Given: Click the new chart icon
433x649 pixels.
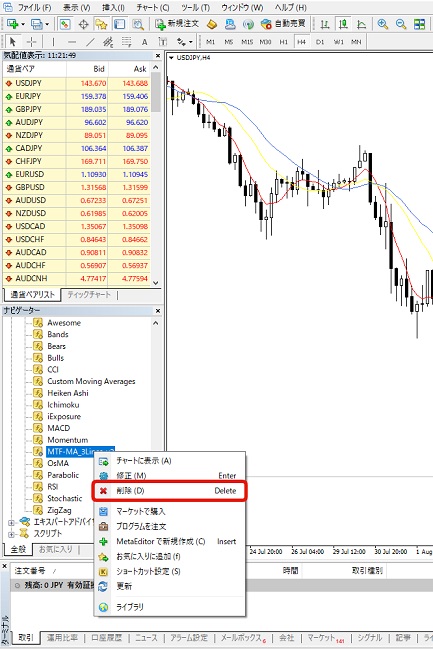Looking at the screenshot, I should pyautogui.click(x=15, y=24).
